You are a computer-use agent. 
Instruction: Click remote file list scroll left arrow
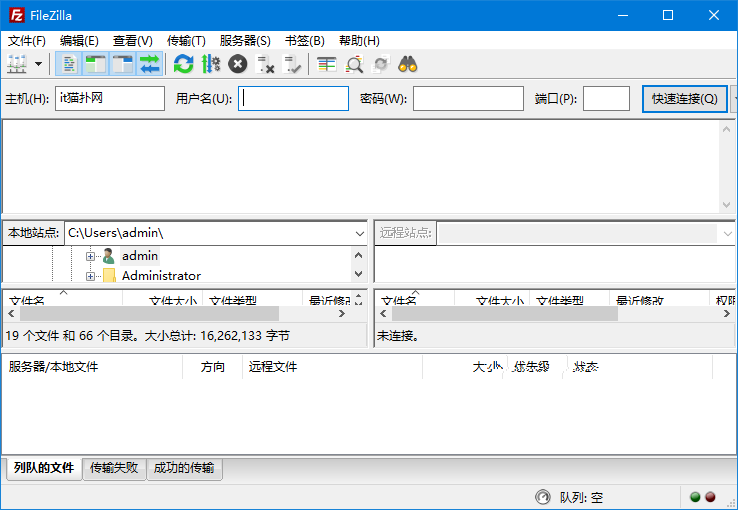tap(383, 314)
